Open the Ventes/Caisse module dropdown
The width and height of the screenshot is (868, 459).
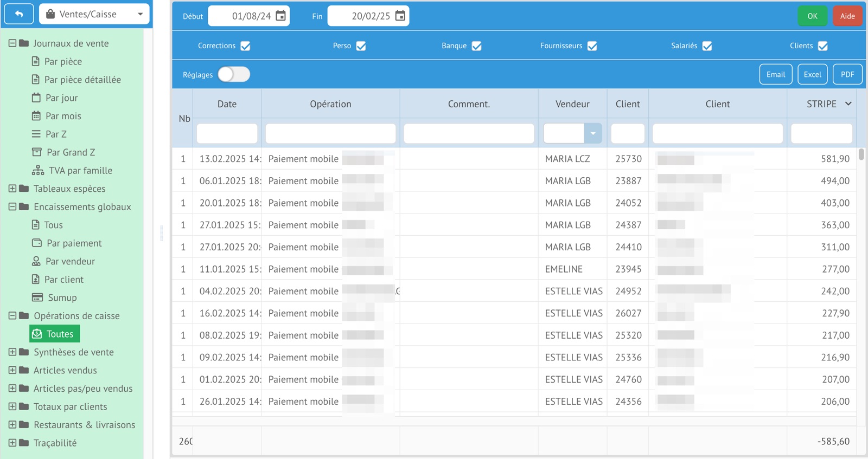click(x=95, y=14)
